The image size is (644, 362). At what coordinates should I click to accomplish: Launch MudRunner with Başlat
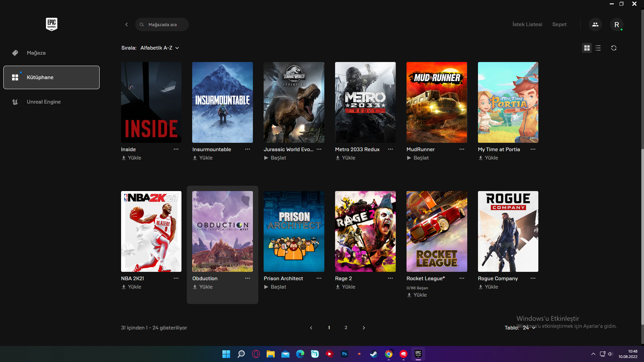tap(418, 158)
